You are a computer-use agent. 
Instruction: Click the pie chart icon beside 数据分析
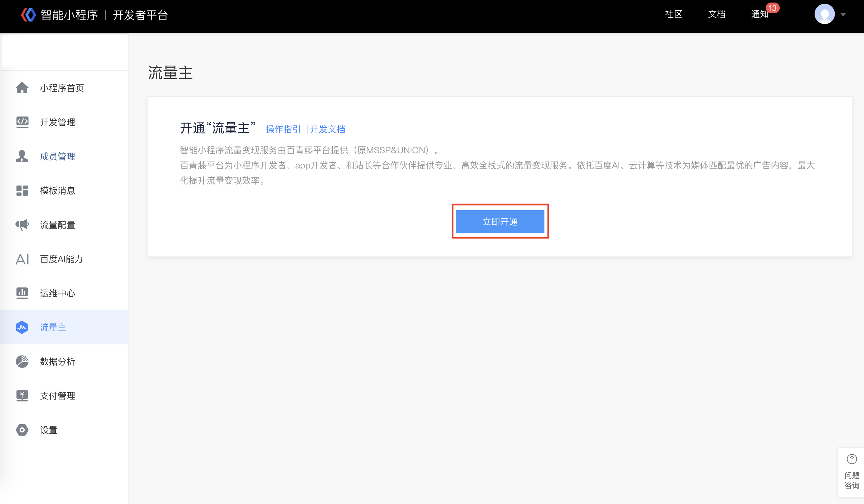click(x=22, y=362)
